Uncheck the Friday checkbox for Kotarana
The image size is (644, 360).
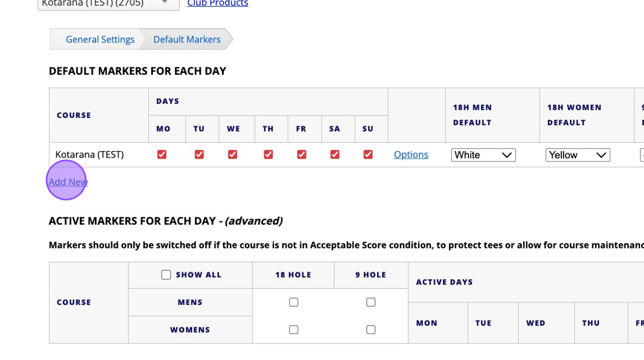(x=301, y=155)
